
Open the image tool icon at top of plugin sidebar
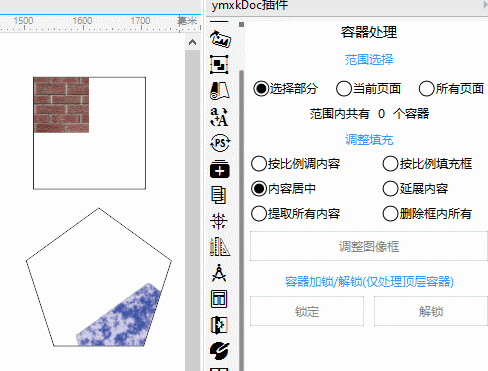pos(220,39)
